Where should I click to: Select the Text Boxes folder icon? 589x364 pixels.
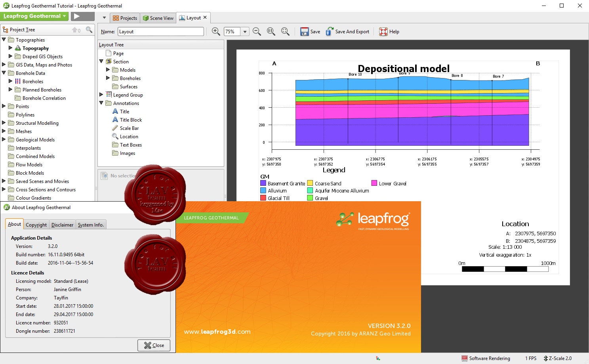point(115,145)
